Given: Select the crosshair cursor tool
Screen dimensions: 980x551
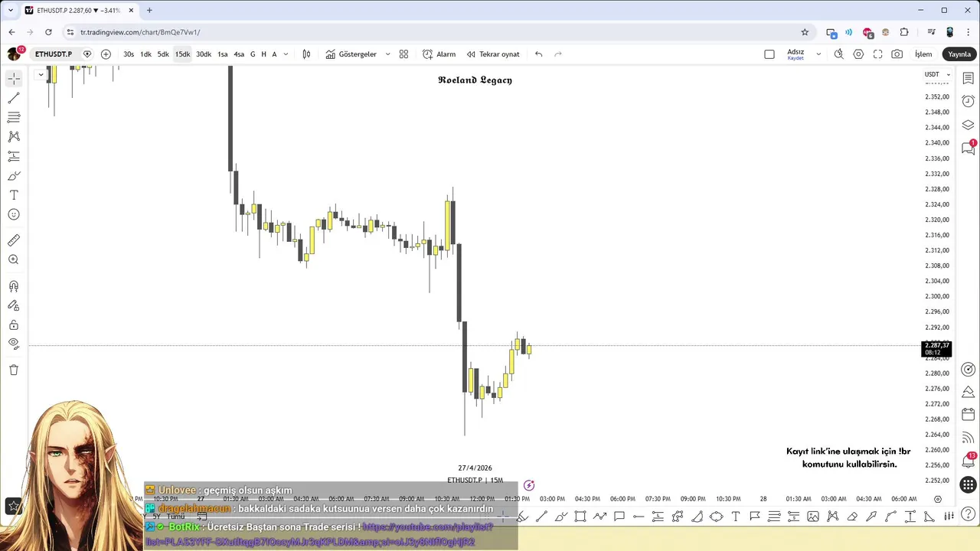Looking at the screenshot, I should point(14,79).
